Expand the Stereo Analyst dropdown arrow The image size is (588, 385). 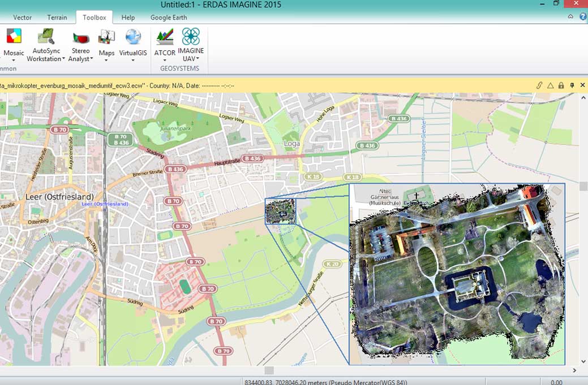coord(91,58)
